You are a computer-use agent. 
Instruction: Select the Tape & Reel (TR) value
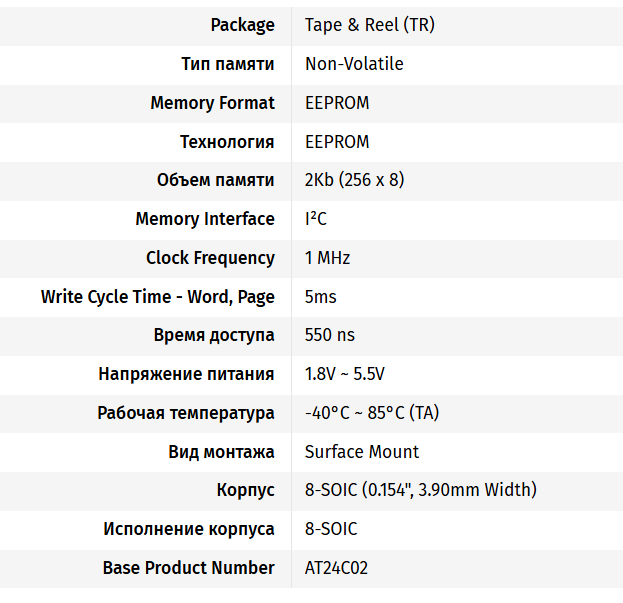point(369,25)
